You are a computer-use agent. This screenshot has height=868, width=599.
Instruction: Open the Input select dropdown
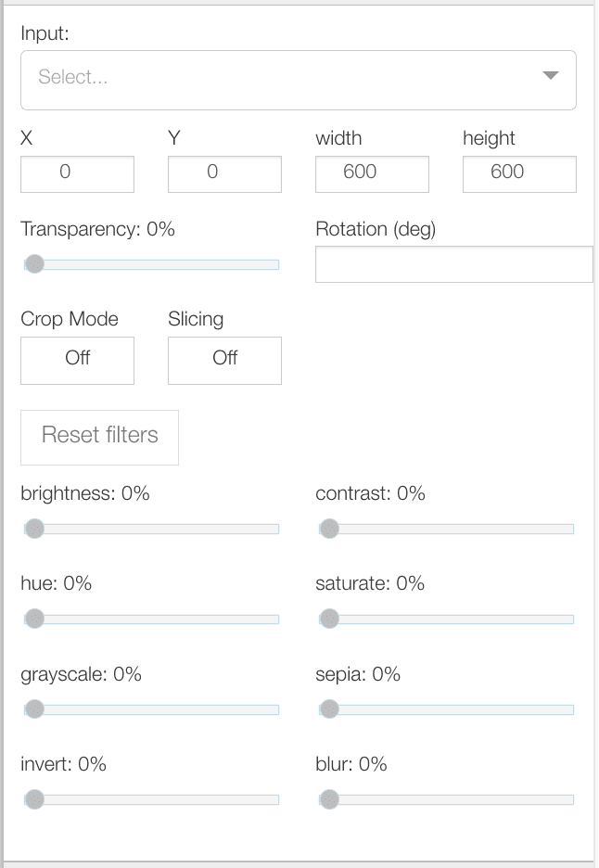coord(278,80)
